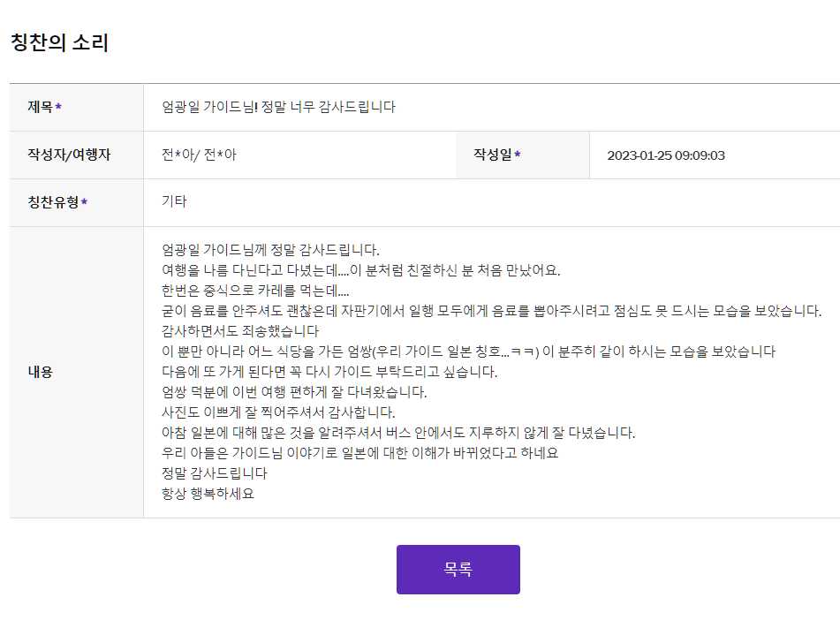Click the 칭찬유형 label
The width and height of the screenshot is (840, 635).
click(53, 202)
